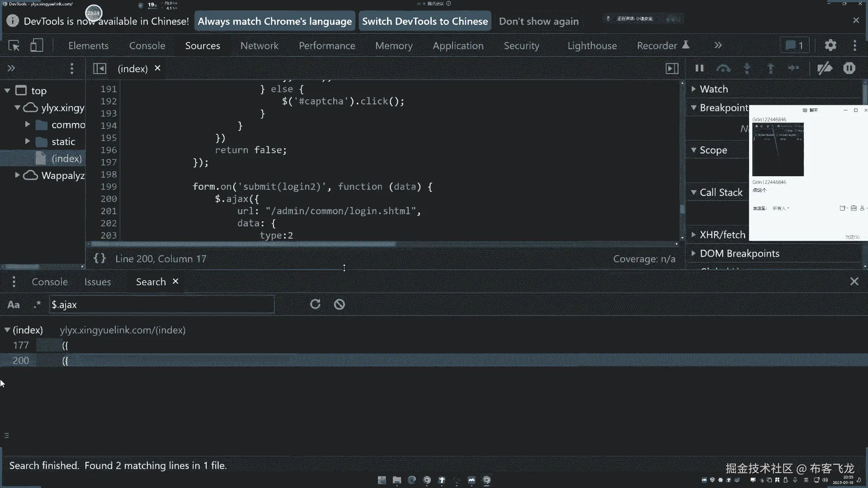Click the $.ajax search input field

161,305
